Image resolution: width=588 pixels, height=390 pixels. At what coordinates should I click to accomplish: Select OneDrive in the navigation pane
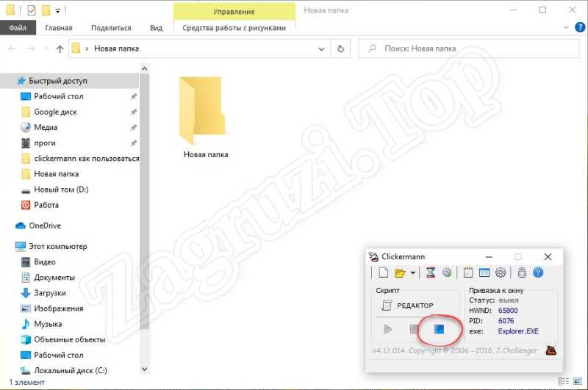pos(45,225)
